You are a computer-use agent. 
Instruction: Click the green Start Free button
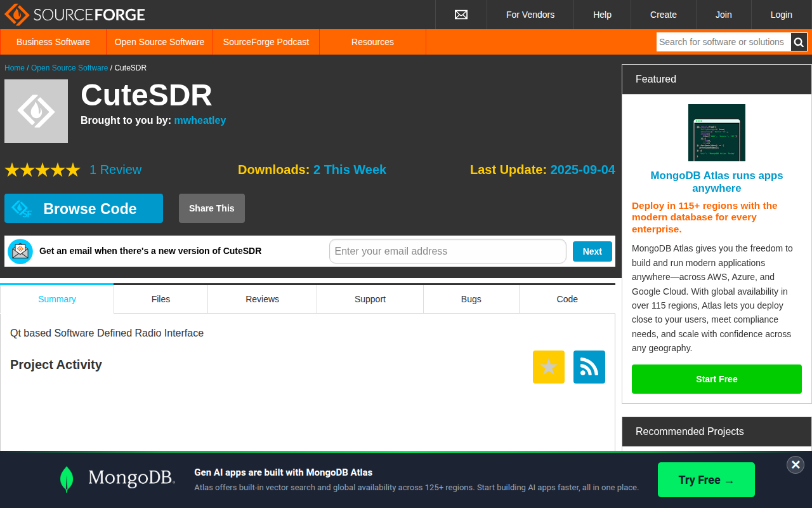pos(717,379)
